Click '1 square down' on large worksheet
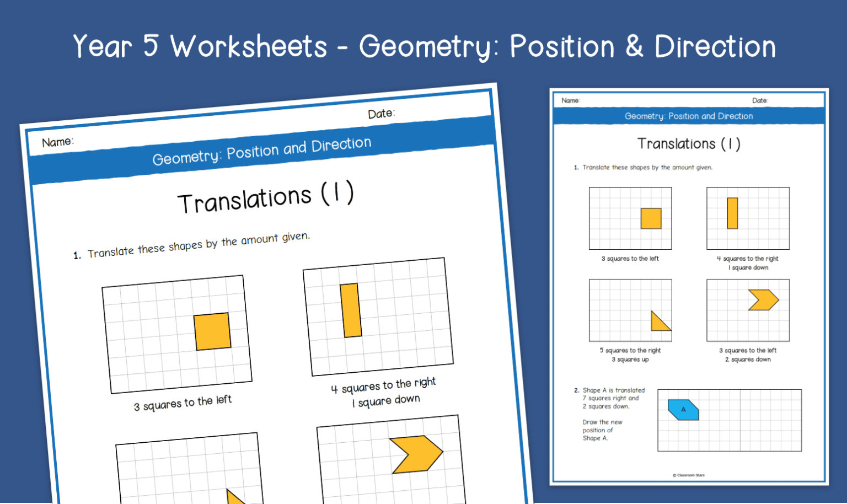 [x=386, y=401]
